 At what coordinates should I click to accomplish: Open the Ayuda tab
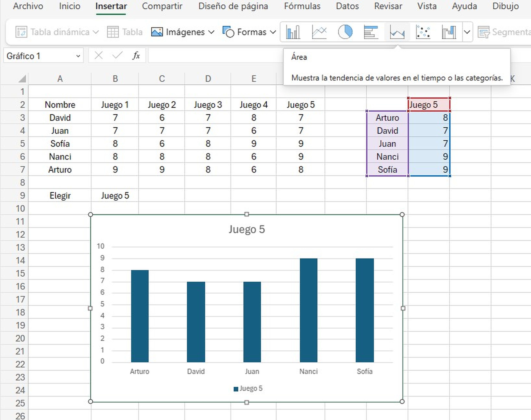point(464,6)
